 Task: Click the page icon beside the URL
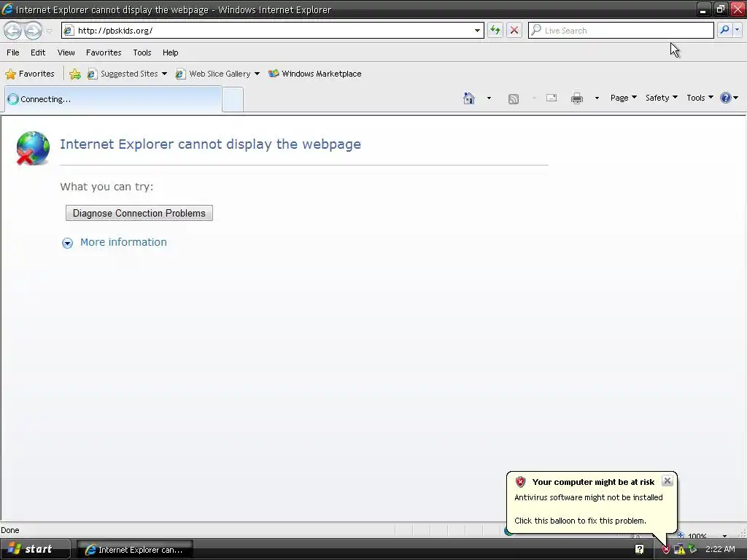[69, 31]
